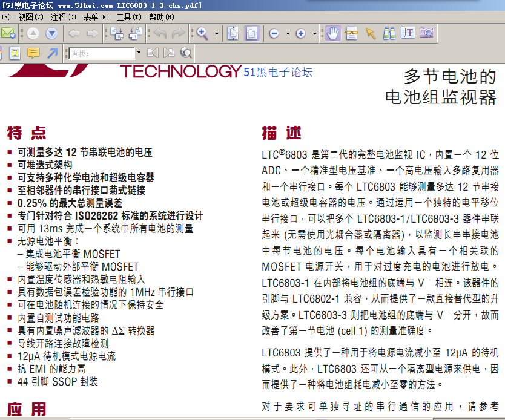Click the document with glasses icon
This screenshot has width=505, height=420.
tap(352, 33)
